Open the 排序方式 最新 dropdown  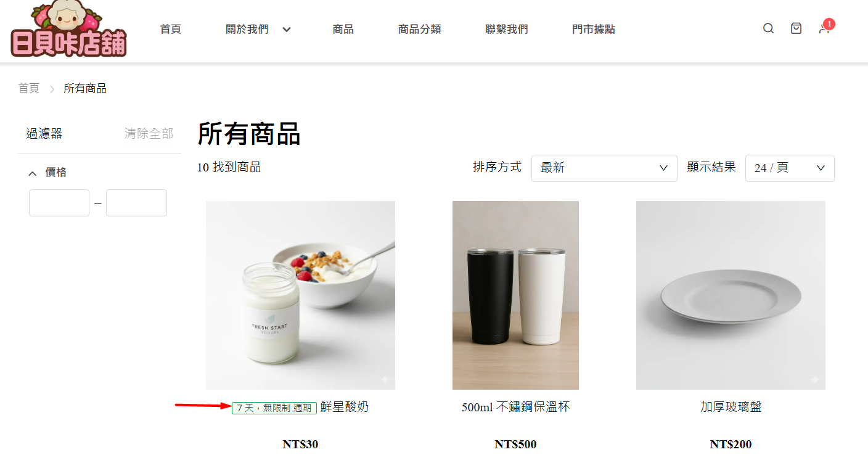[604, 168]
